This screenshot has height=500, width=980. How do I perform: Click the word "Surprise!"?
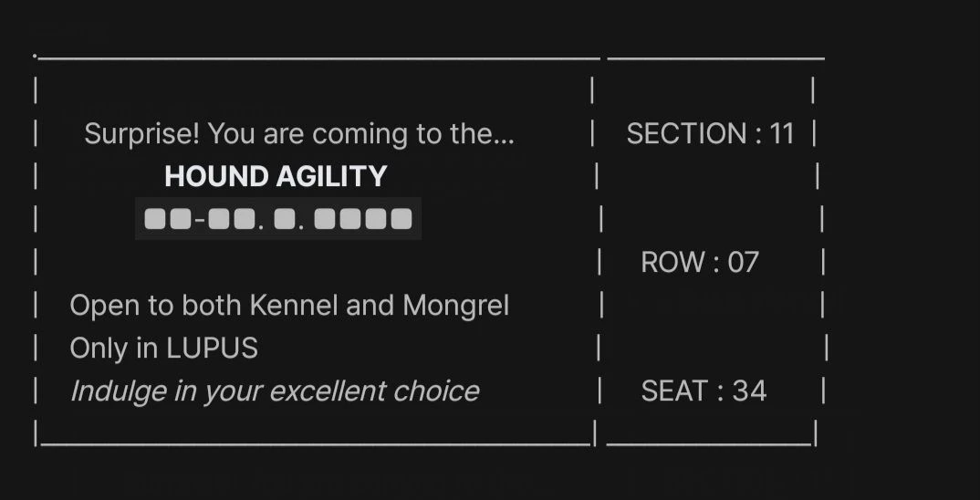[x=141, y=134]
